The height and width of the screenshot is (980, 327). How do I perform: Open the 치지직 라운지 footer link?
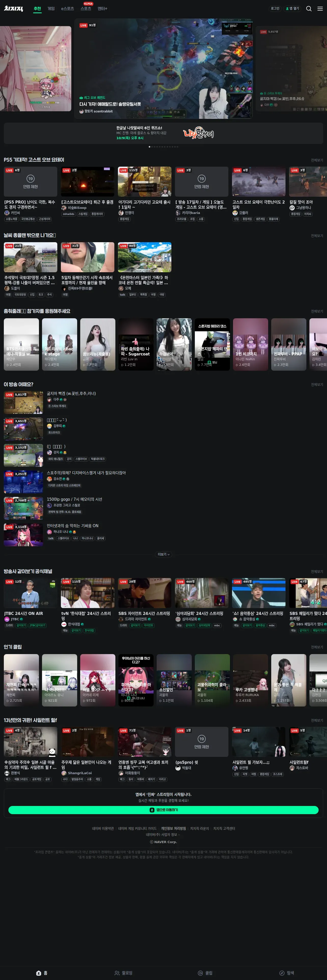[199, 829]
